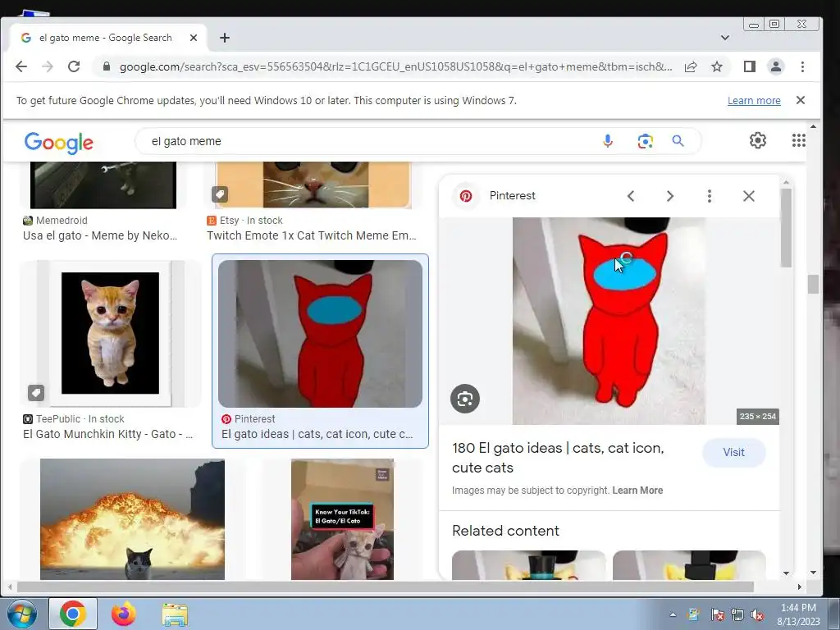Show hidden system tray icons
Viewport: 840px width, 630px height.
pyautogui.click(x=673, y=614)
